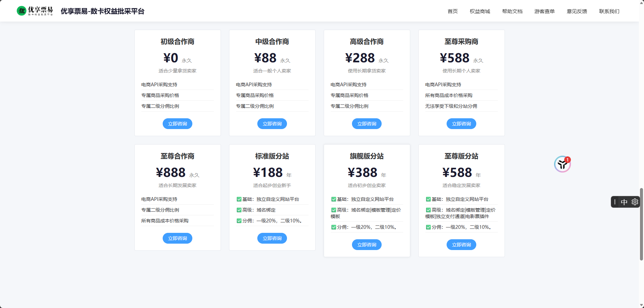Click the ¥888 price on 至尊合作商

[x=171, y=173]
